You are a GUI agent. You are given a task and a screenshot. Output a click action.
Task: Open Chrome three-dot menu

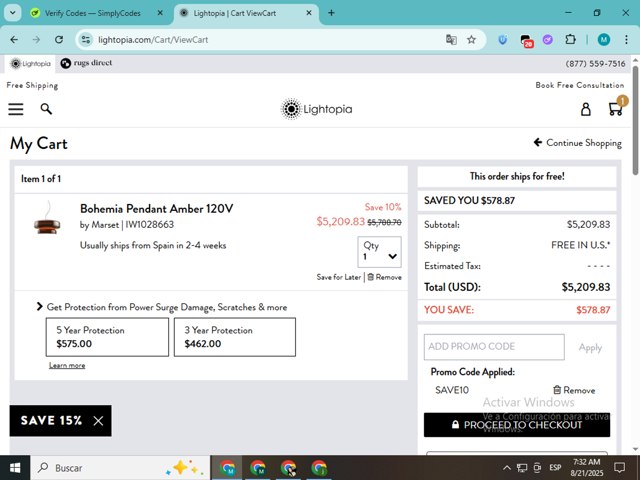[626, 40]
